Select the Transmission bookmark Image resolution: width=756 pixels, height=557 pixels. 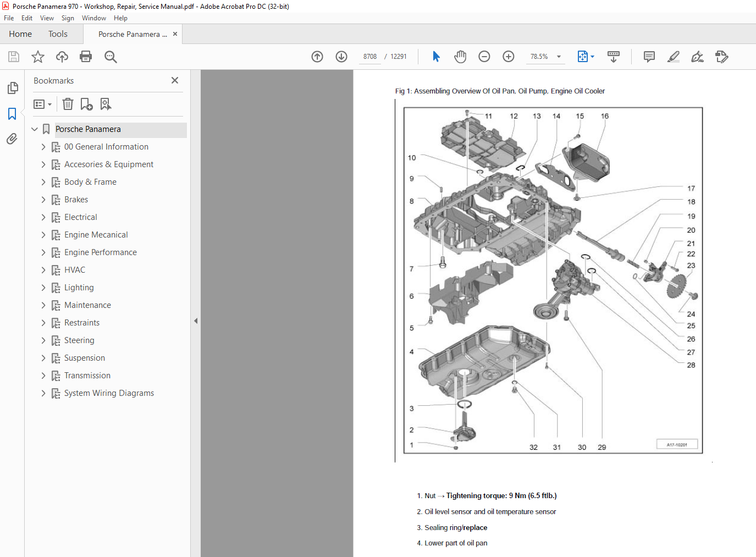click(87, 376)
